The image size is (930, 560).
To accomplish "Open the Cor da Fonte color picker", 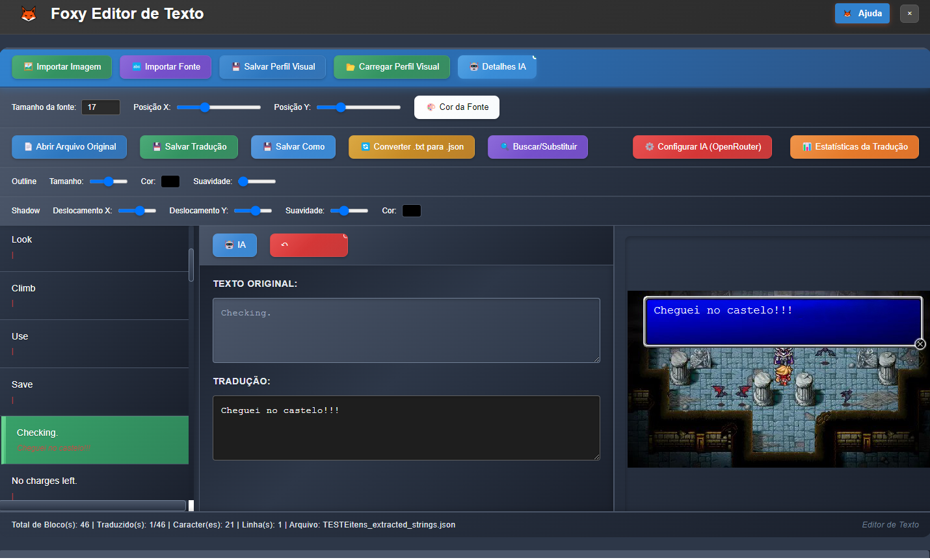I will tap(457, 107).
